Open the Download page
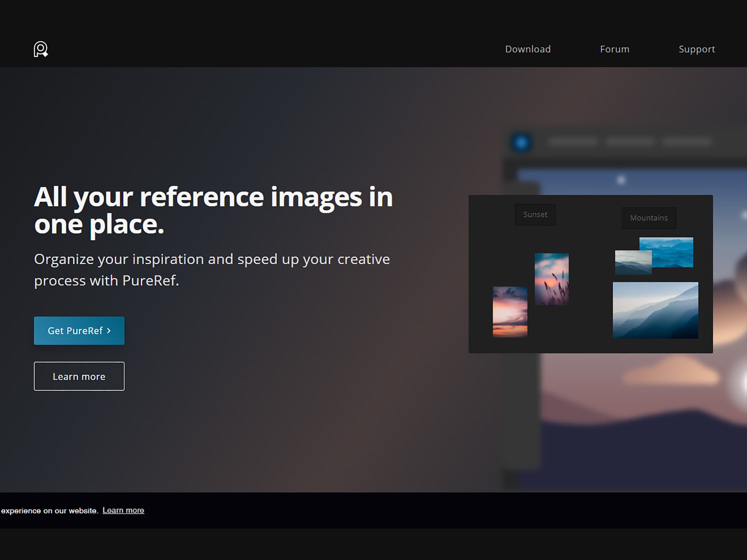This screenshot has width=747, height=560. coord(528,49)
